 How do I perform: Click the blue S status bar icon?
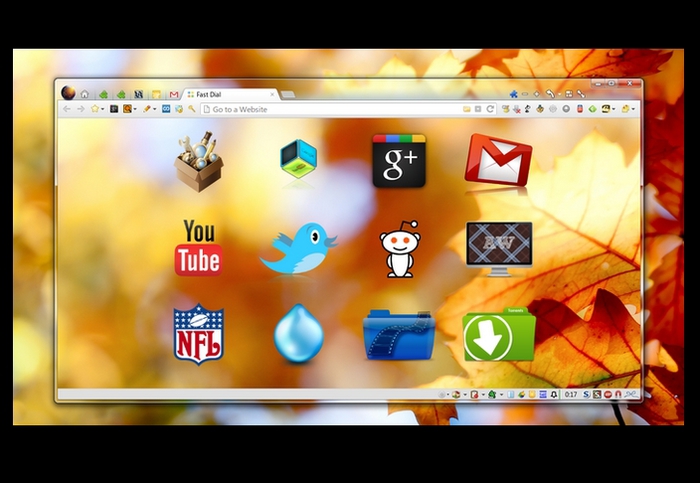click(586, 395)
